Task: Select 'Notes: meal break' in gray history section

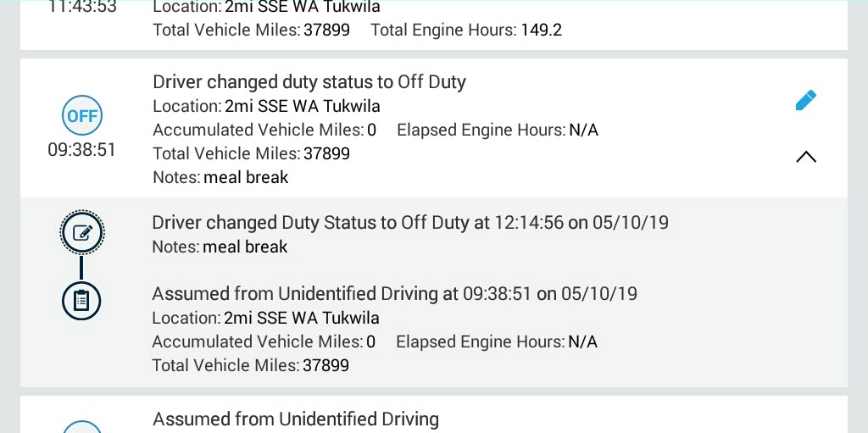Action: (220, 247)
